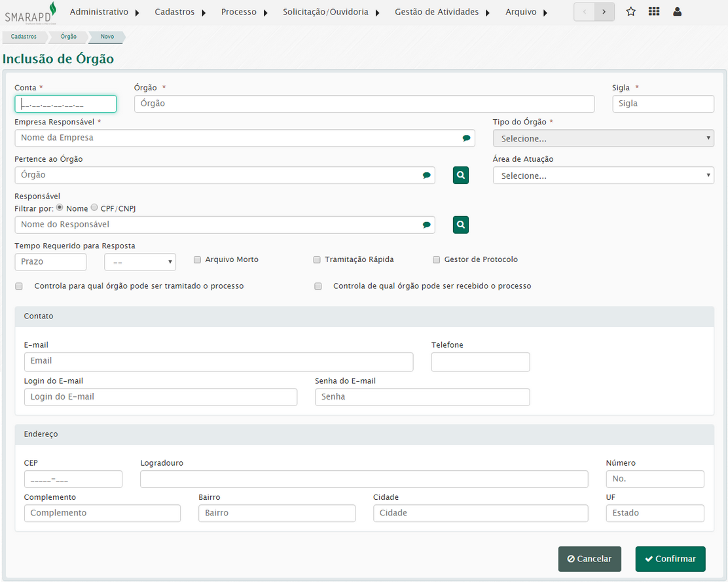Open the apps grid icon

653,12
